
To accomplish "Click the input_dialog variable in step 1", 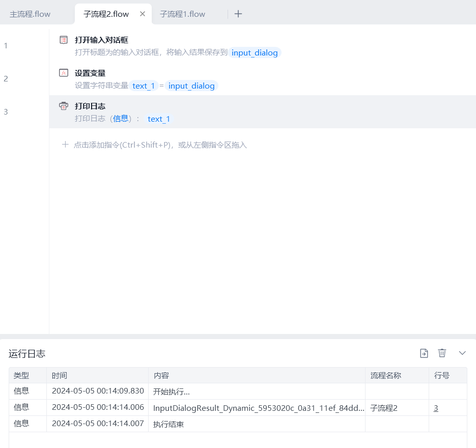I will pyautogui.click(x=255, y=53).
